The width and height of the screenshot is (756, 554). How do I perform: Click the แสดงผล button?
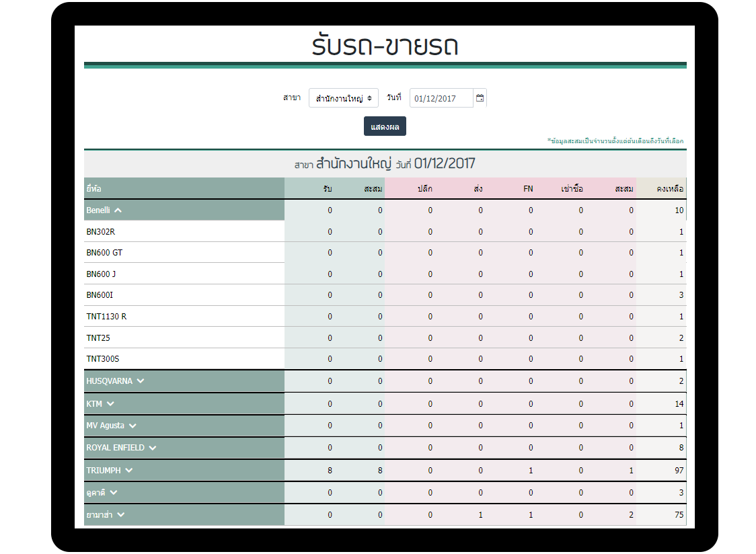(385, 126)
